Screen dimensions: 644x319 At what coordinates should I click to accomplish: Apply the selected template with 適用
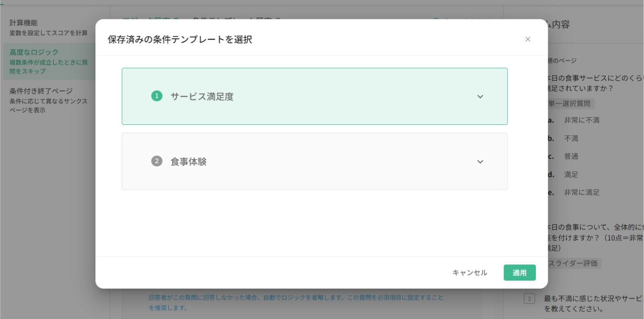(x=519, y=273)
